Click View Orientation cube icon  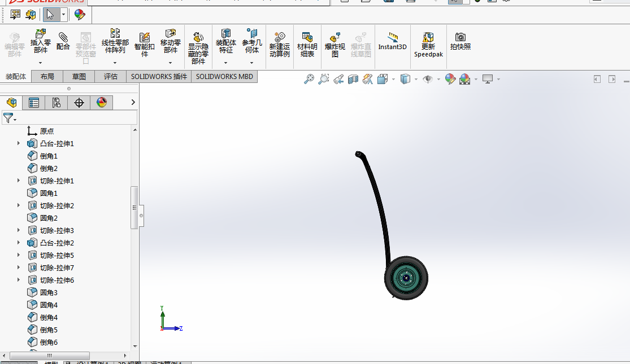(383, 79)
